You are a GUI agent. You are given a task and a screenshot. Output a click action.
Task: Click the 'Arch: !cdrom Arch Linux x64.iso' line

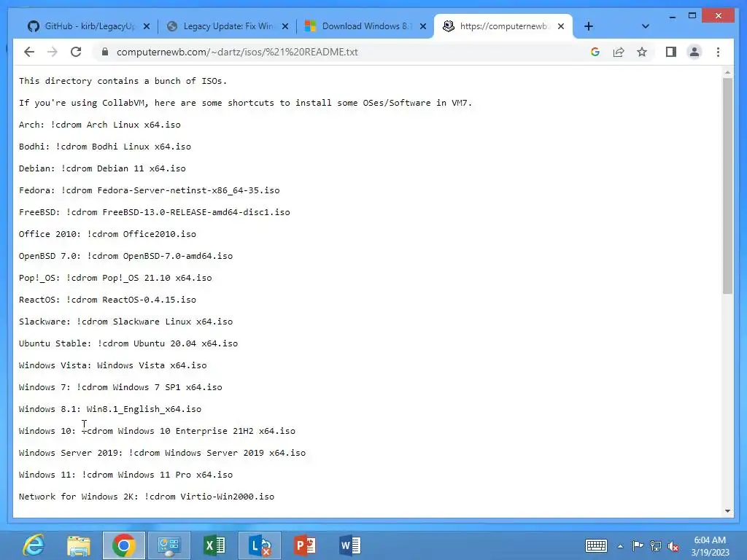point(99,125)
